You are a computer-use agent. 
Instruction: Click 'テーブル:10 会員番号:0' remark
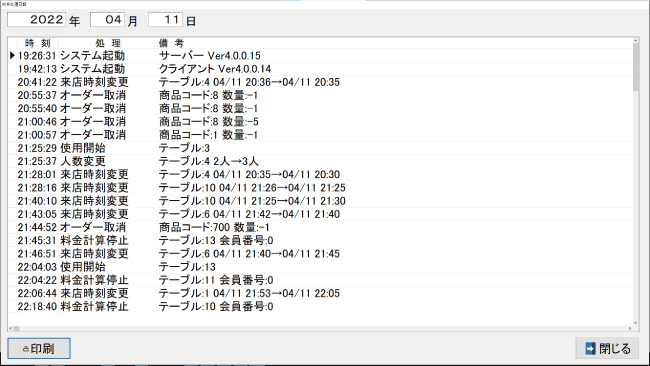[x=216, y=307]
